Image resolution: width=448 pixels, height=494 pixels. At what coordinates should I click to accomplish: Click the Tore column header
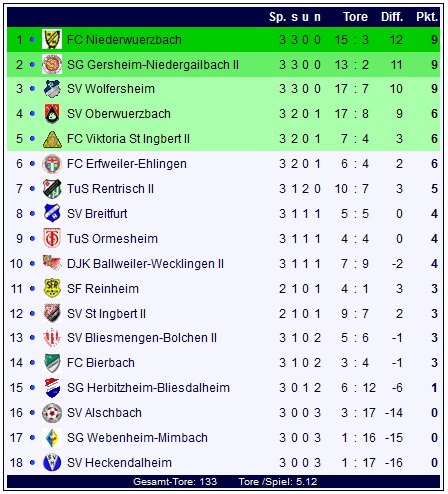[x=355, y=17]
